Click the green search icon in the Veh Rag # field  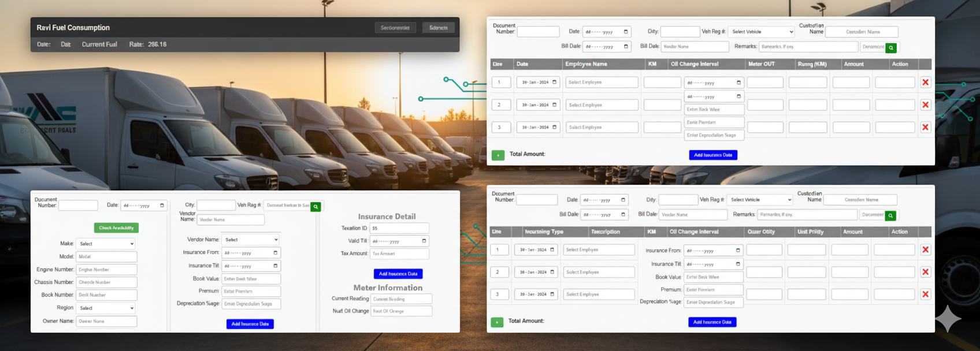pyautogui.click(x=315, y=206)
